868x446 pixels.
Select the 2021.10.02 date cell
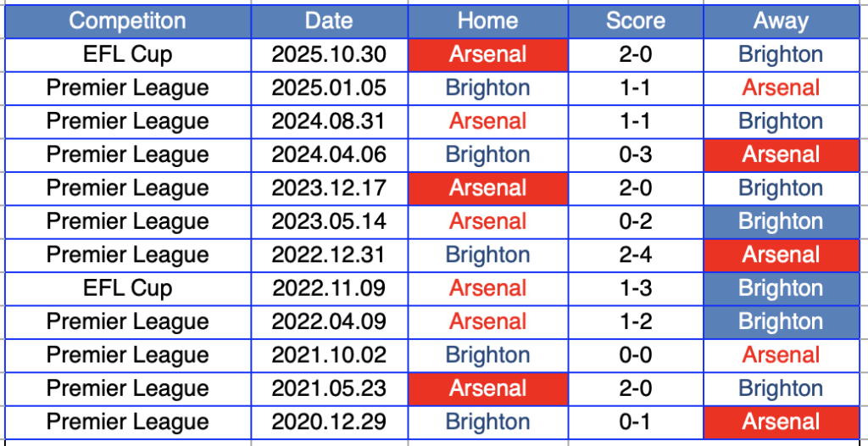(x=329, y=355)
